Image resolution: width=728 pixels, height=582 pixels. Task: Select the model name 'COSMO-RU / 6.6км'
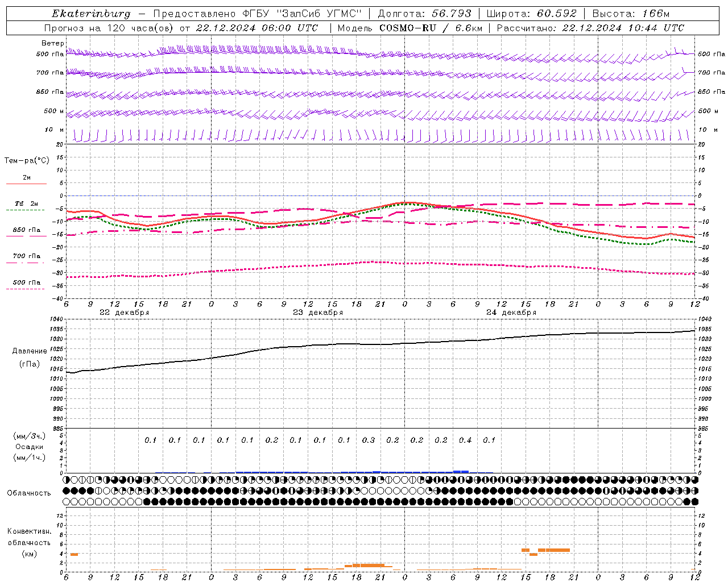(x=431, y=28)
